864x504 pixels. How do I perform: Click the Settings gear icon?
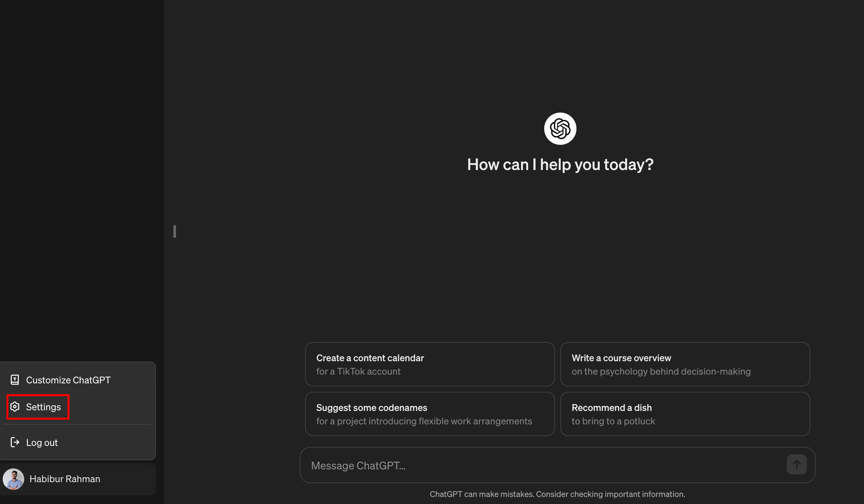(x=15, y=407)
